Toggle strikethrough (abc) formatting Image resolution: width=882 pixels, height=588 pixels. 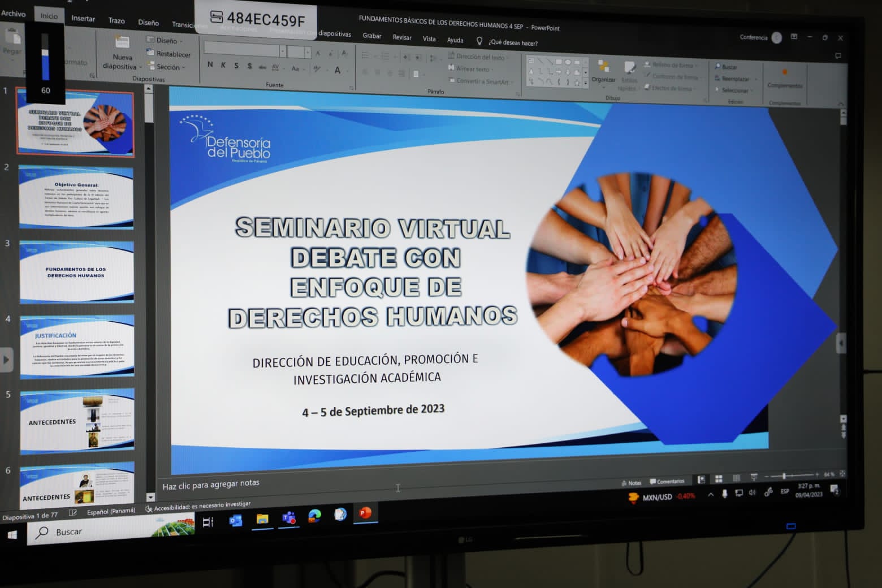coord(262,67)
